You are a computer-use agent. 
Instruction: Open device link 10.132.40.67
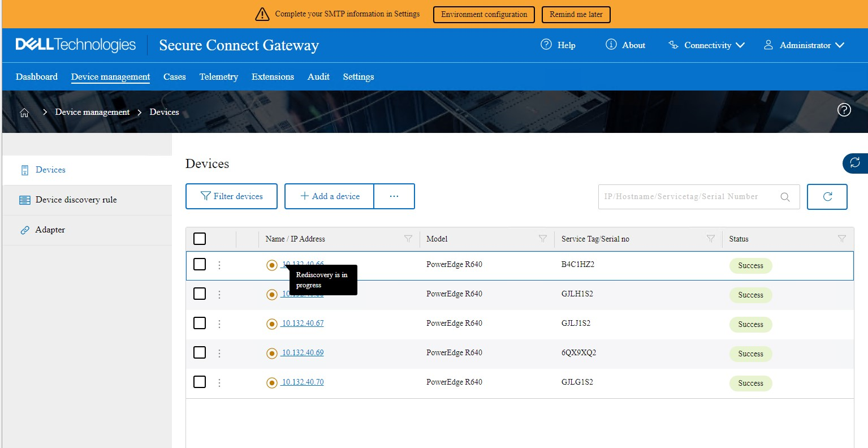[x=303, y=324]
